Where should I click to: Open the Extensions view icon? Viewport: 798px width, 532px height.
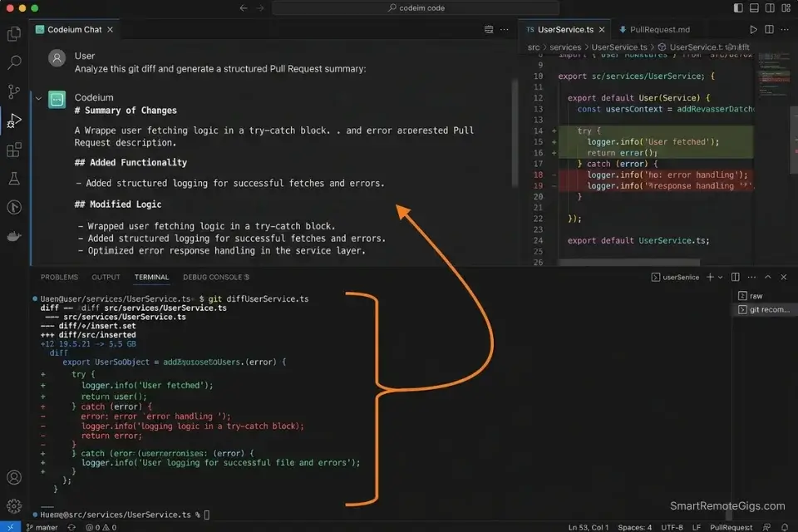tap(12, 150)
